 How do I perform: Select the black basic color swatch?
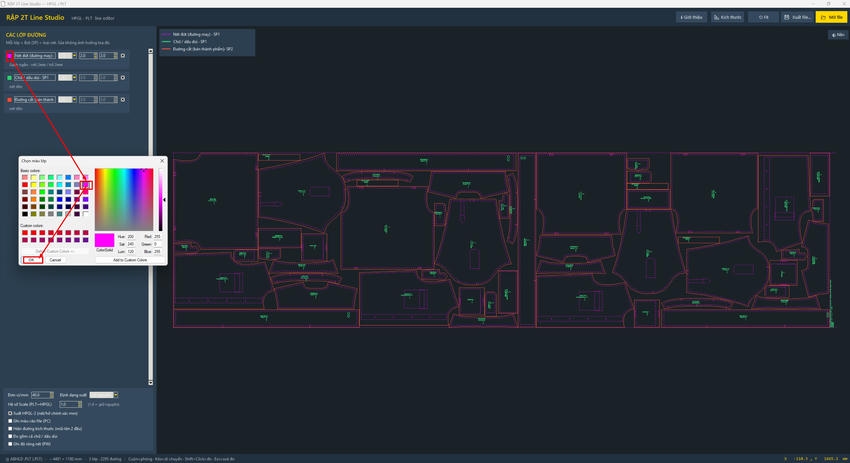(x=25, y=214)
